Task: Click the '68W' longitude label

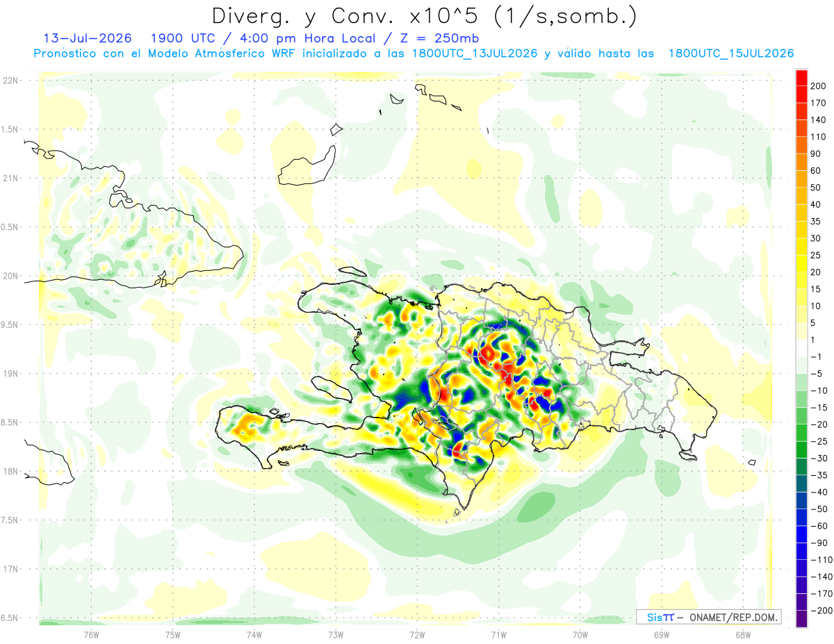Action: (742, 634)
